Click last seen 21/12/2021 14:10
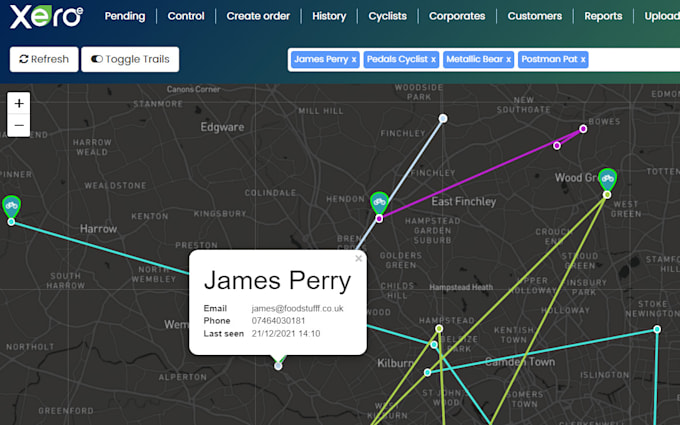The height and width of the screenshot is (425, 680). [x=286, y=333]
